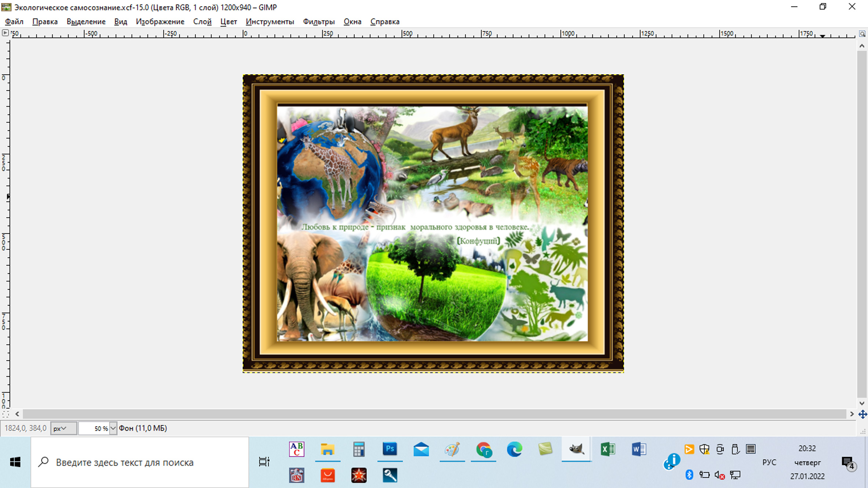Click inside the zoom percentage field
868x488 pixels.
click(94, 428)
